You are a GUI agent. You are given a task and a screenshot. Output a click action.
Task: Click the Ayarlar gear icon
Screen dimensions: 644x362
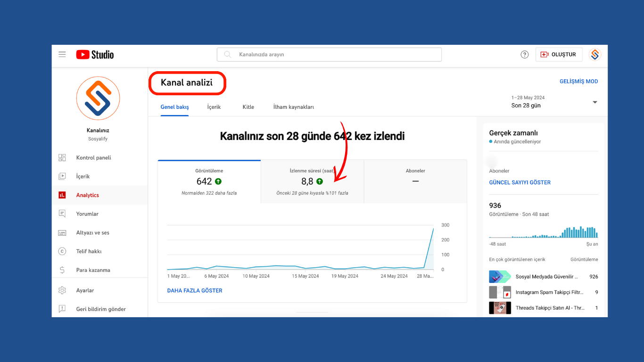[62, 290]
